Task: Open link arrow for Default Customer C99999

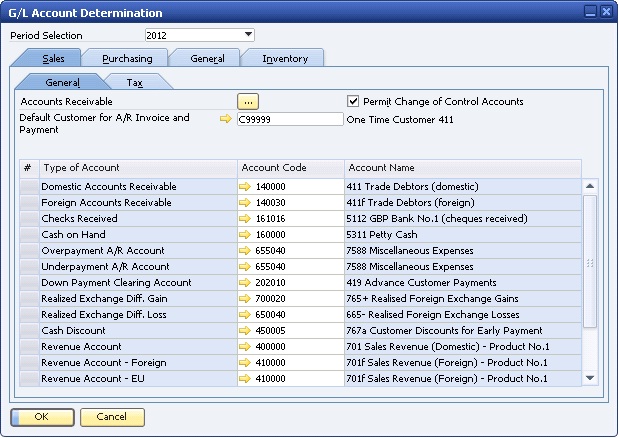Action: point(225,118)
